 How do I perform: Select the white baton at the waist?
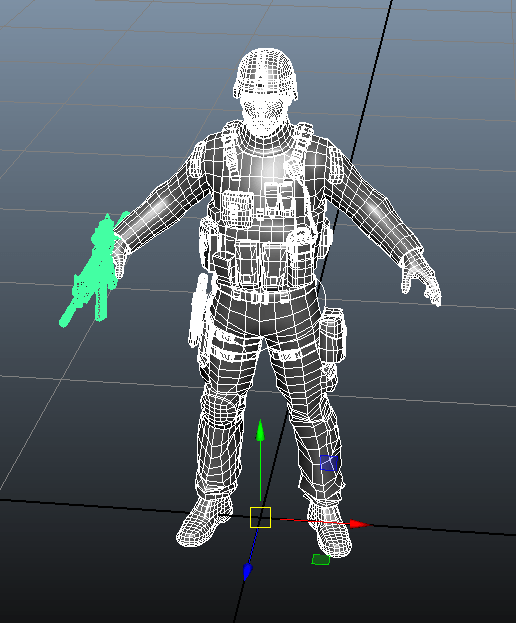coord(198,310)
